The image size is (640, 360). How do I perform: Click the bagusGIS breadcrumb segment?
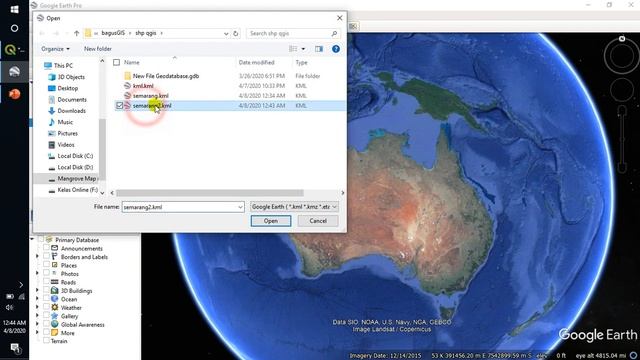pyautogui.click(x=113, y=33)
